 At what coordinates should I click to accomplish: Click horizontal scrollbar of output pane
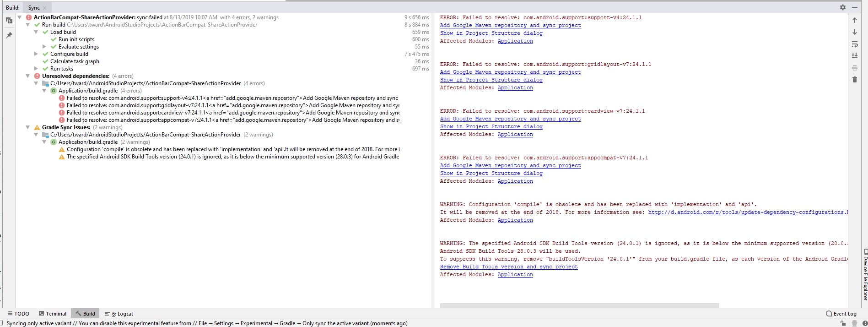579,305
